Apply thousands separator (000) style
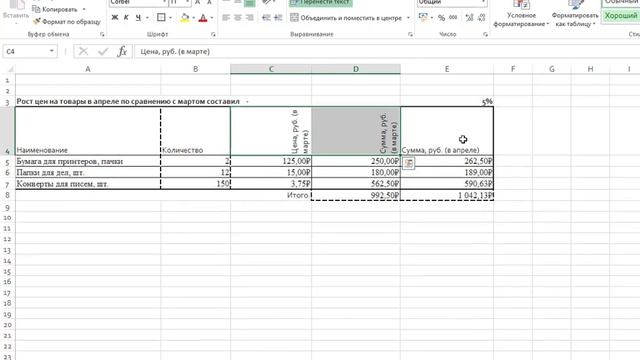Image resolution: width=640 pixels, height=360 pixels. pos(453,18)
